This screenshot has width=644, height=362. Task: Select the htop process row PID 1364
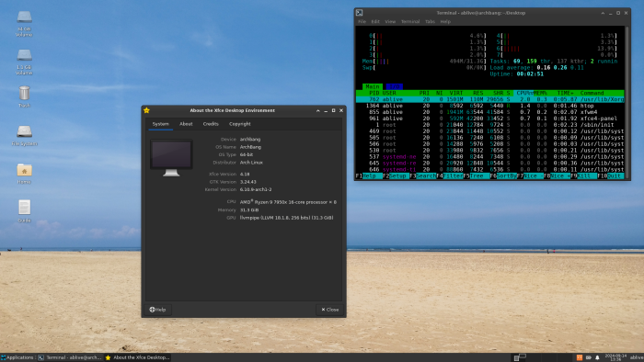tap(490, 106)
